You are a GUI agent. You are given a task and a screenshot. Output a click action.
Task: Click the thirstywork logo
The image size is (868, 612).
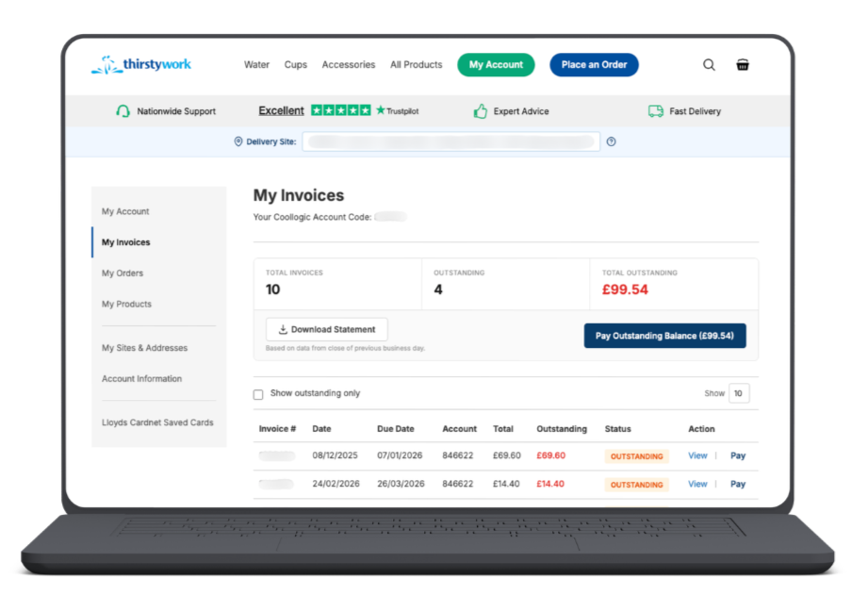pos(139,64)
